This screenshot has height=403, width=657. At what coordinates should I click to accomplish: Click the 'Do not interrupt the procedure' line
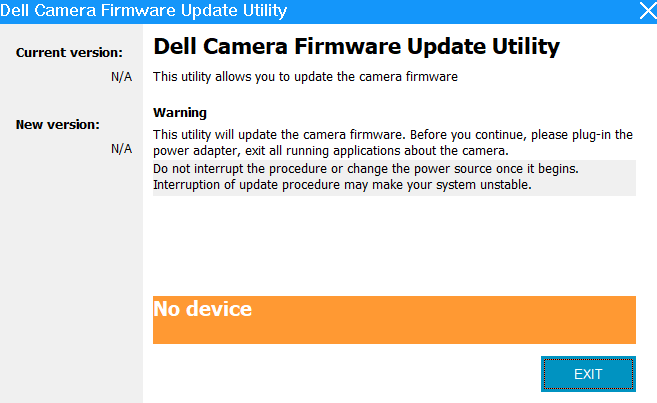click(x=365, y=169)
